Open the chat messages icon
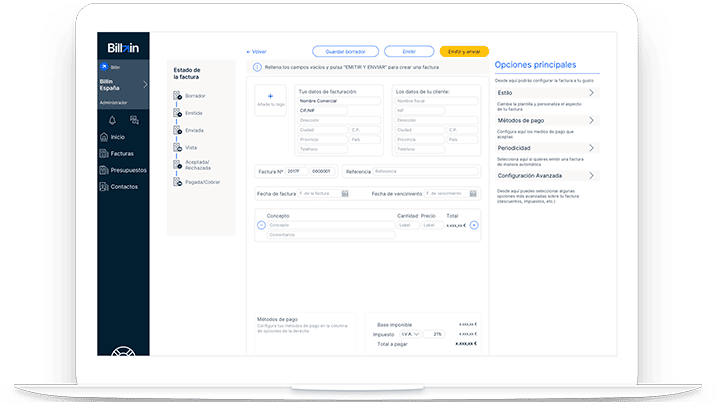The image size is (716, 402). [x=134, y=120]
